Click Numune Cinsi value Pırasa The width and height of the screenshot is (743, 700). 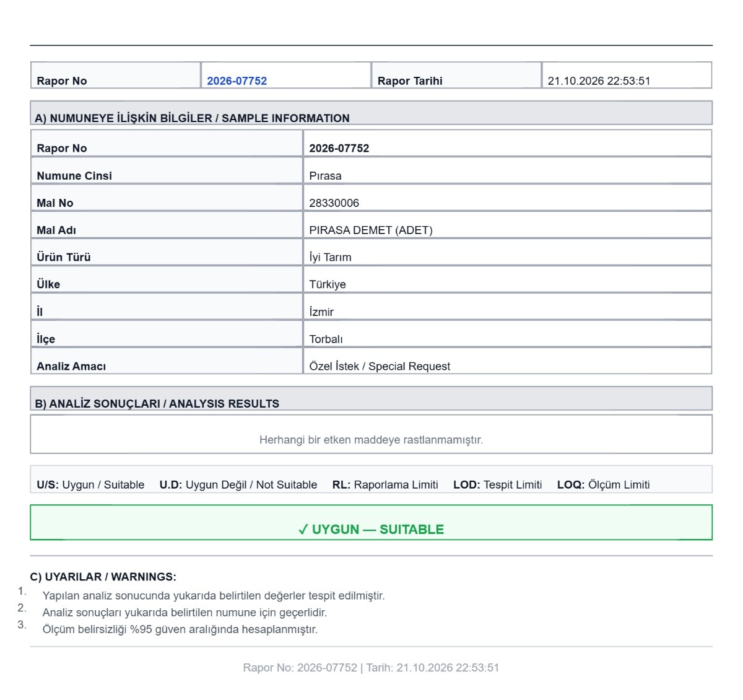coord(325,175)
